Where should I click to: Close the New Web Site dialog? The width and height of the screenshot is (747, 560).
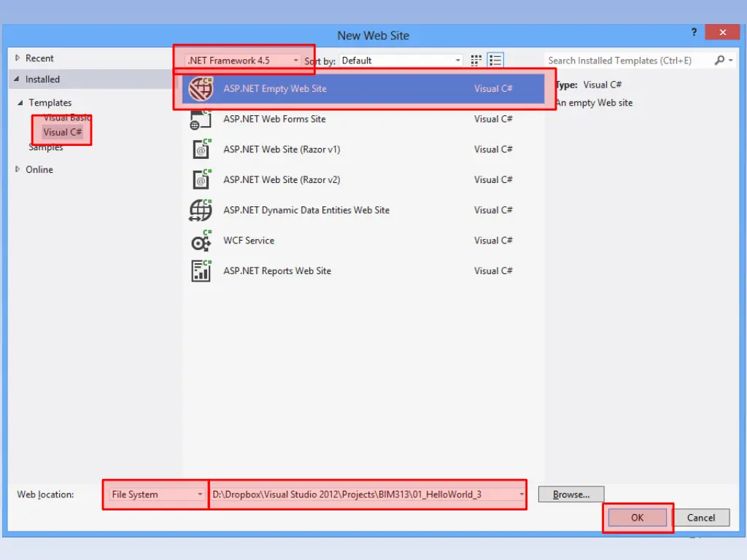[x=722, y=32]
